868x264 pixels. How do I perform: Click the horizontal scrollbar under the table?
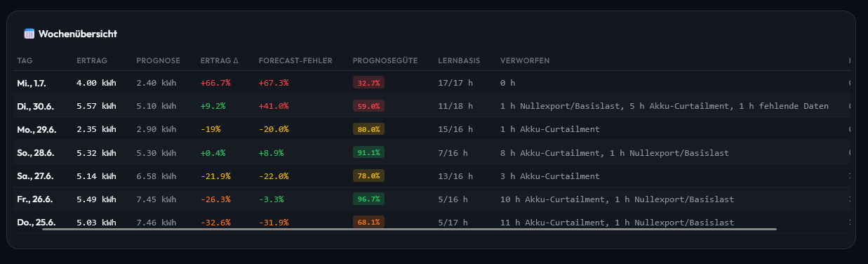[x=409, y=229]
